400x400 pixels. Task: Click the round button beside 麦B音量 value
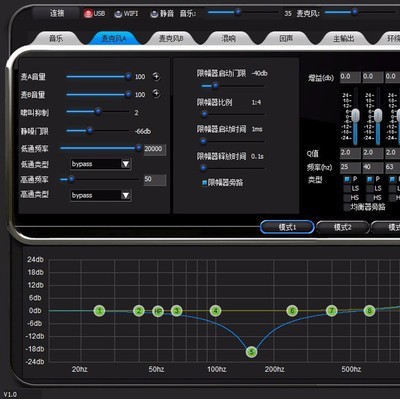click(156, 94)
